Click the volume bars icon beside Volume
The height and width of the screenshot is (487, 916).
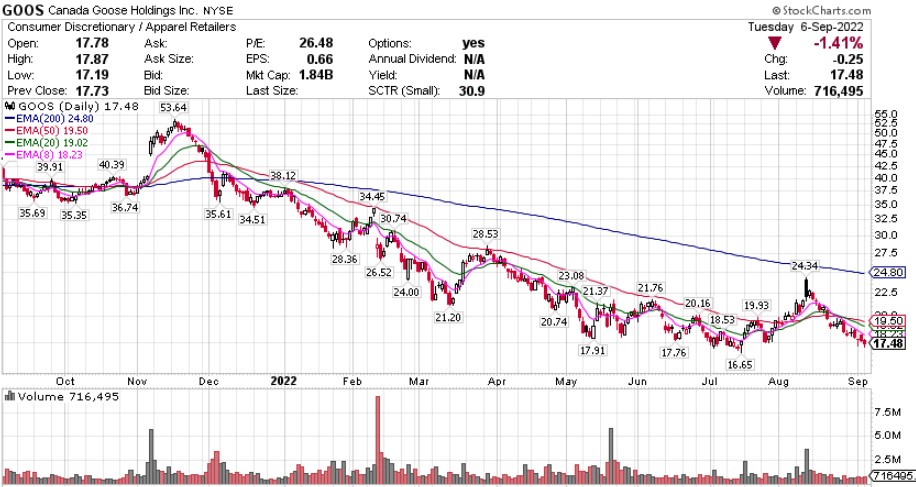[x=10, y=396]
